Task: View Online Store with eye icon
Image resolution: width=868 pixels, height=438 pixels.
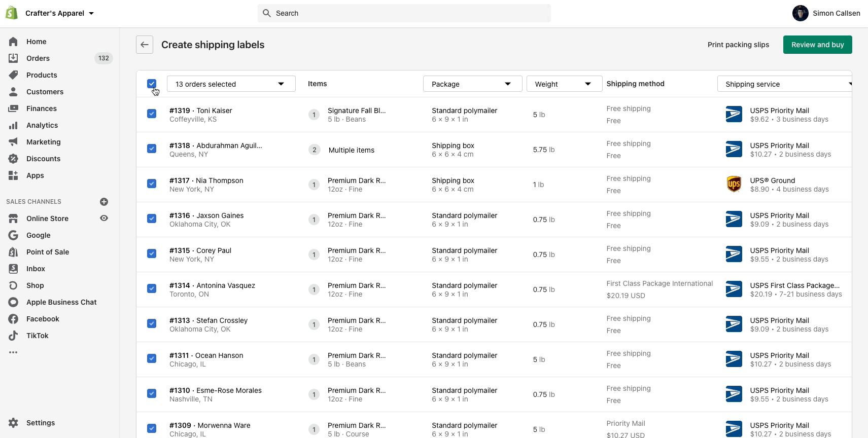Action: (104, 218)
